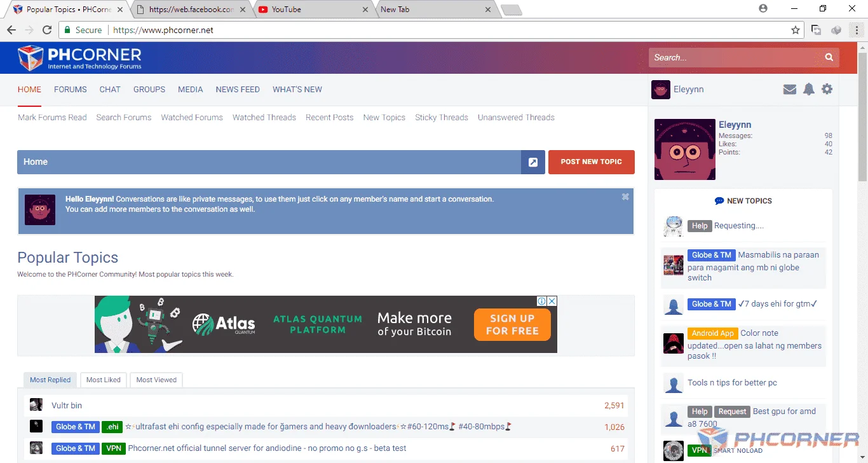Switch to the New Tab tab
The width and height of the screenshot is (868, 463).
435,10
